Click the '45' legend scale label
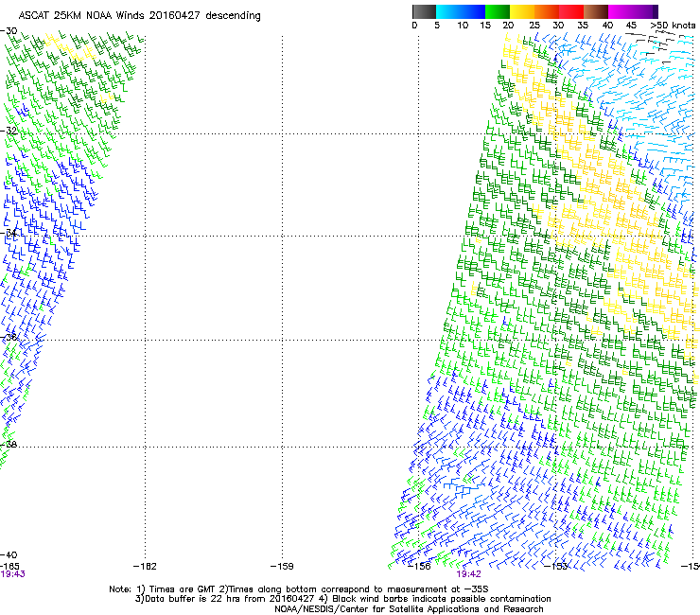Screen dimensions: 700x615 [631, 26]
